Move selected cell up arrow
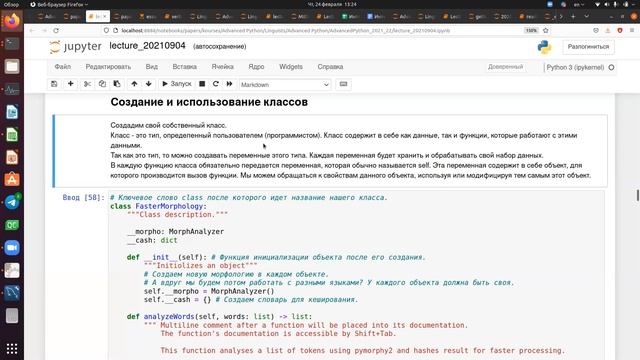Viewport: 640px width, 360px height. point(134,84)
